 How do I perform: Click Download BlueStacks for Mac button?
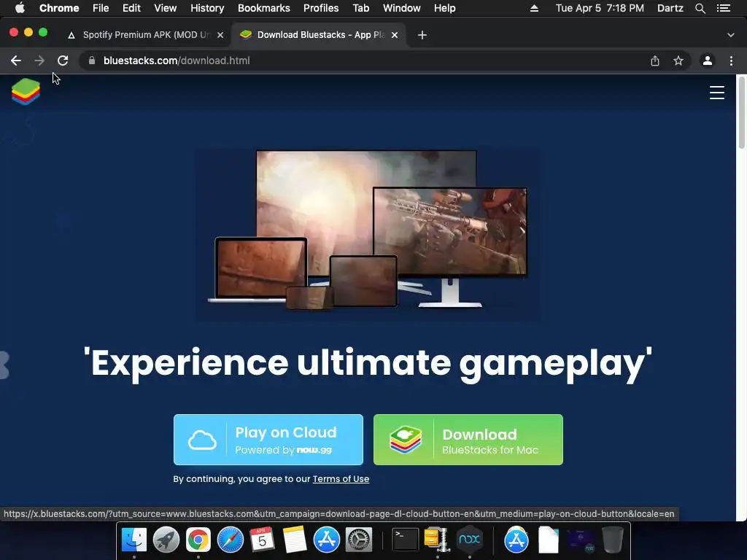pyautogui.click(x=468, y=440)
